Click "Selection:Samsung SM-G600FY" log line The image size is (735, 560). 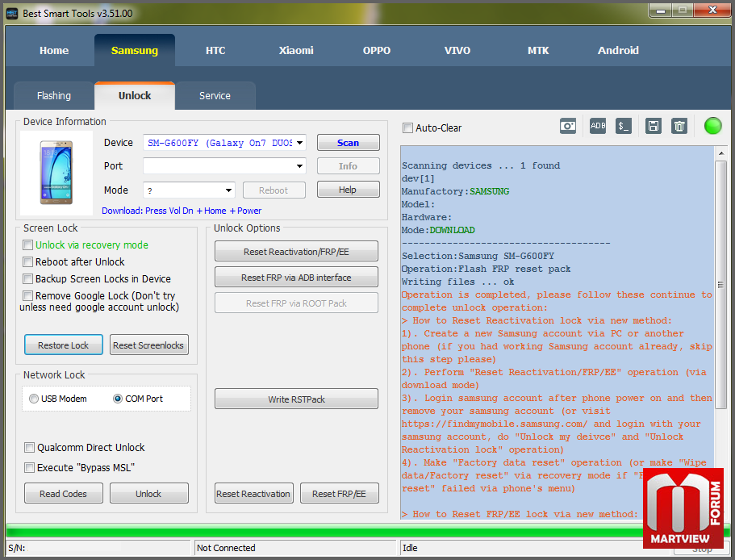[x=478, y=256]
